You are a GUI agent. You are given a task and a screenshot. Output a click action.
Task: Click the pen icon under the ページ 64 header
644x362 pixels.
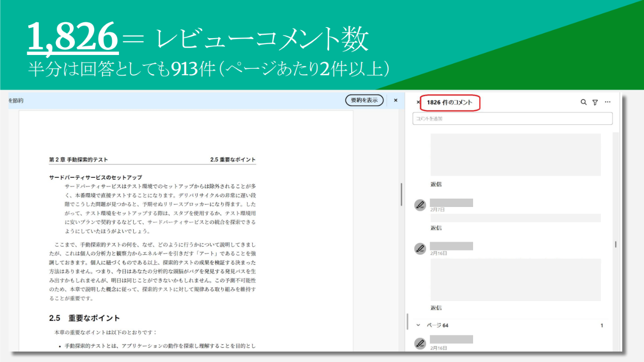[420, 343]
